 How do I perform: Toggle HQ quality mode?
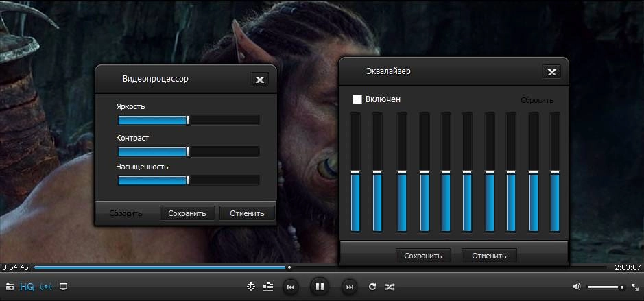[27, 287]
